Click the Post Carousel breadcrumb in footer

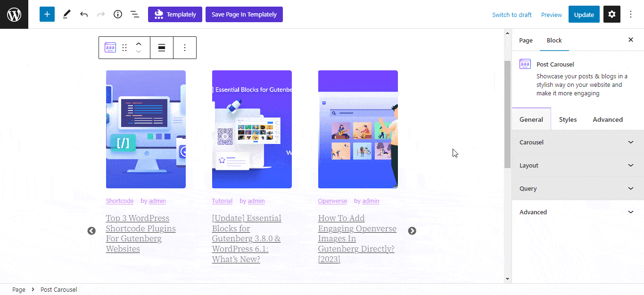58,289
